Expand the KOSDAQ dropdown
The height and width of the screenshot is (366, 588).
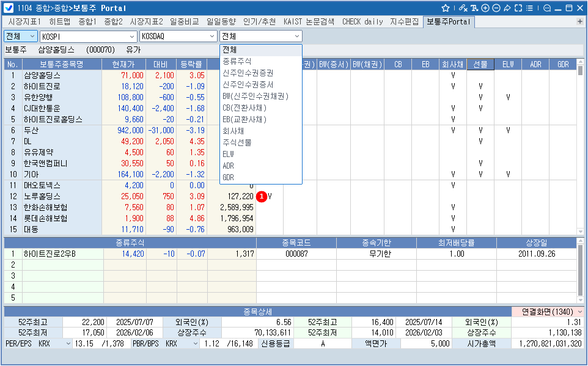tap(178, 36)
